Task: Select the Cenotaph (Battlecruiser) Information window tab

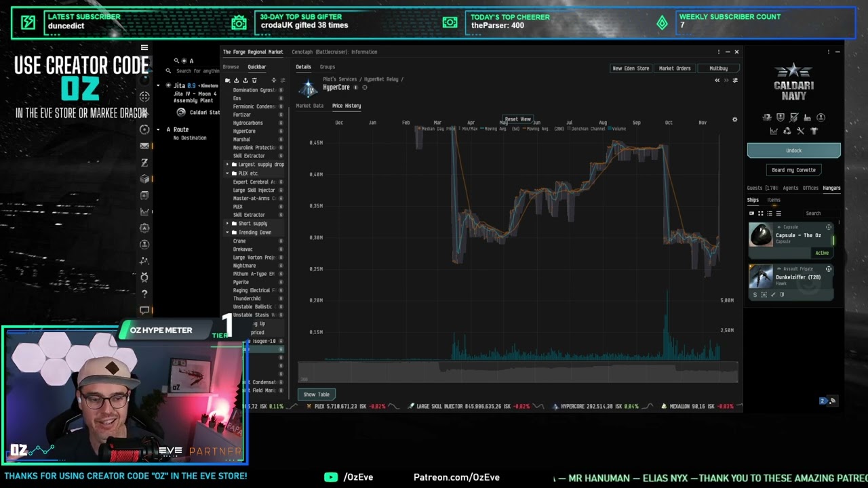Action: (335, 52)
